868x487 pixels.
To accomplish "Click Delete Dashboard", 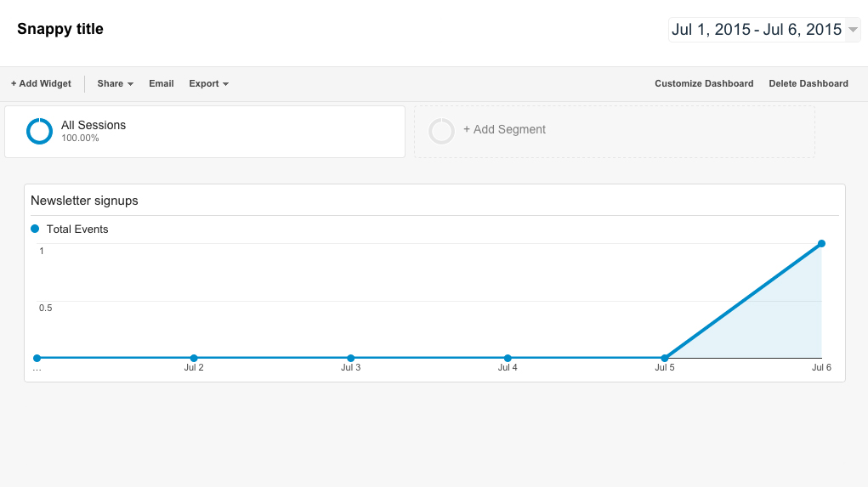I will pos(808,83).
